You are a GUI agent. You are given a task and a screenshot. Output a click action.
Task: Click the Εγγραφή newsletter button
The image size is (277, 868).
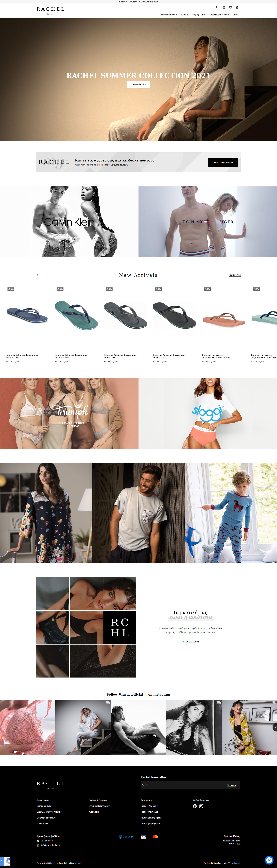[232, 785]
